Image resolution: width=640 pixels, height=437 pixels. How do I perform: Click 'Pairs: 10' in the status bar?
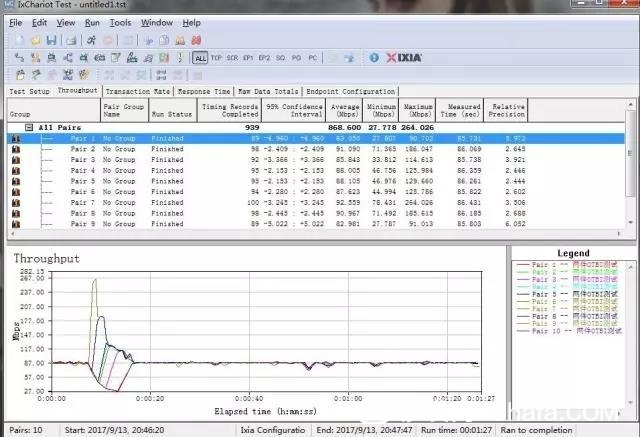[x=26, y=430]
